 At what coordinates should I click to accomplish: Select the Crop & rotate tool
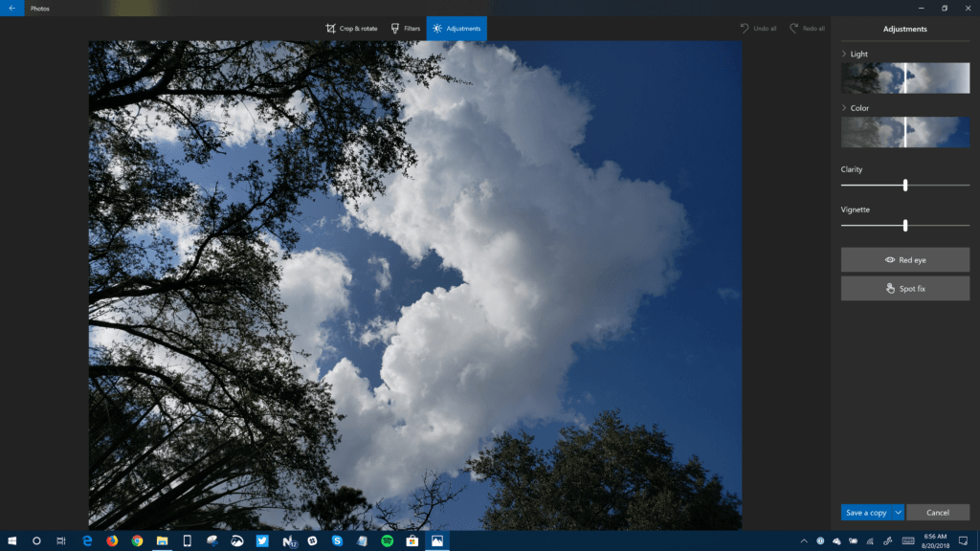click(x=352, y=28)
